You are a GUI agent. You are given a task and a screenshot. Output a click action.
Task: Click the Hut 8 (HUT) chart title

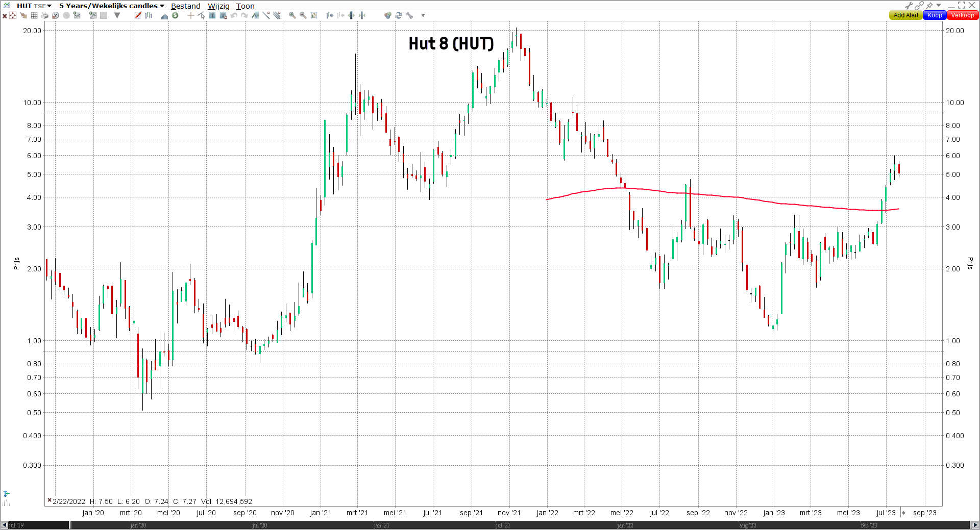(x=451, y=43)
